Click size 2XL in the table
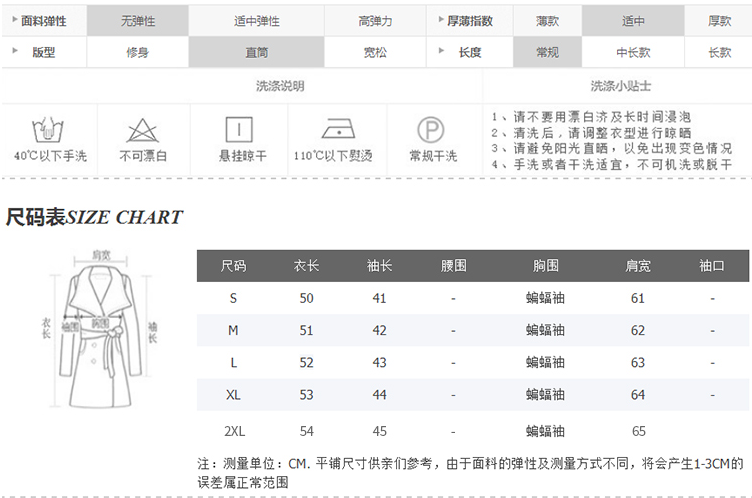The image size is (752, 498). [235, 431]
